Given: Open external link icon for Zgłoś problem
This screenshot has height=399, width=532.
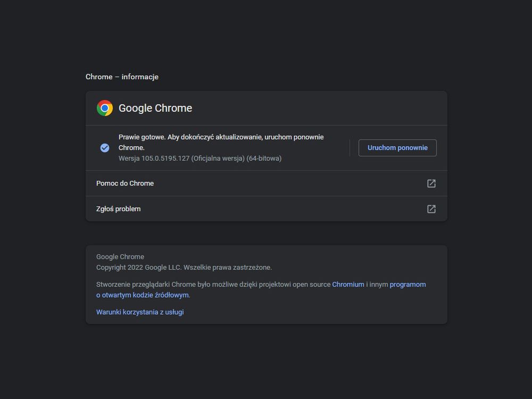Looking at the screenshot, I should (x=431, y=209).
